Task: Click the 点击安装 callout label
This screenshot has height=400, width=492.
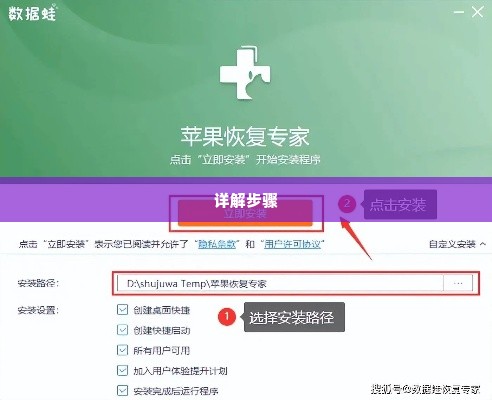Action: tap(400, 205)
